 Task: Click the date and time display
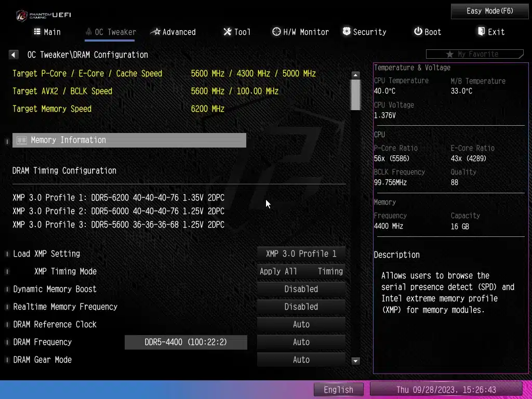click(x=446, y=390)
